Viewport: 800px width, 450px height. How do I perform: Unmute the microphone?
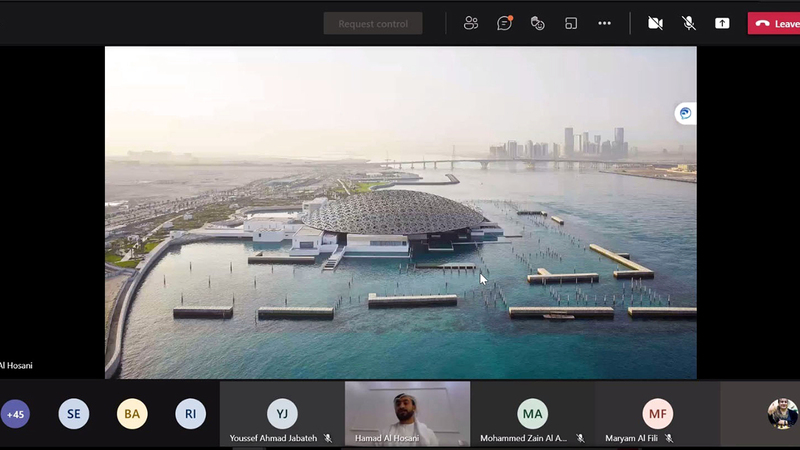point(689,23)
